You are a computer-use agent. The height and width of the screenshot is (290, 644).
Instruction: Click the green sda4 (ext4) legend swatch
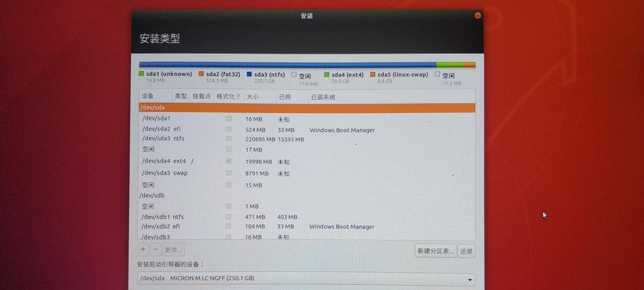(x=327, y=75)
